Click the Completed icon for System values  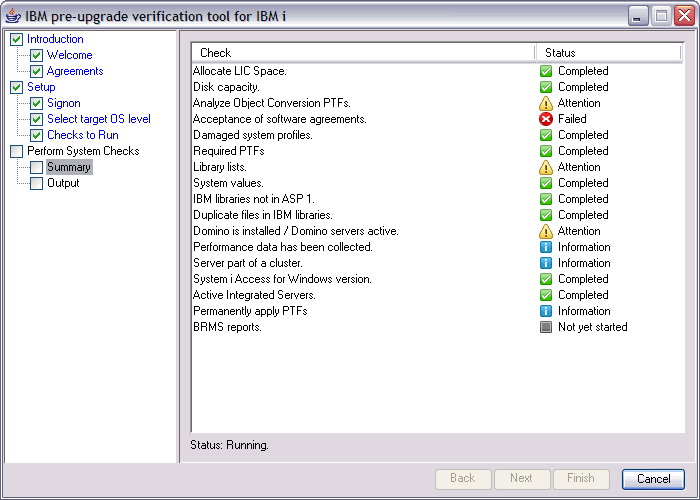[x=546, y=183]
